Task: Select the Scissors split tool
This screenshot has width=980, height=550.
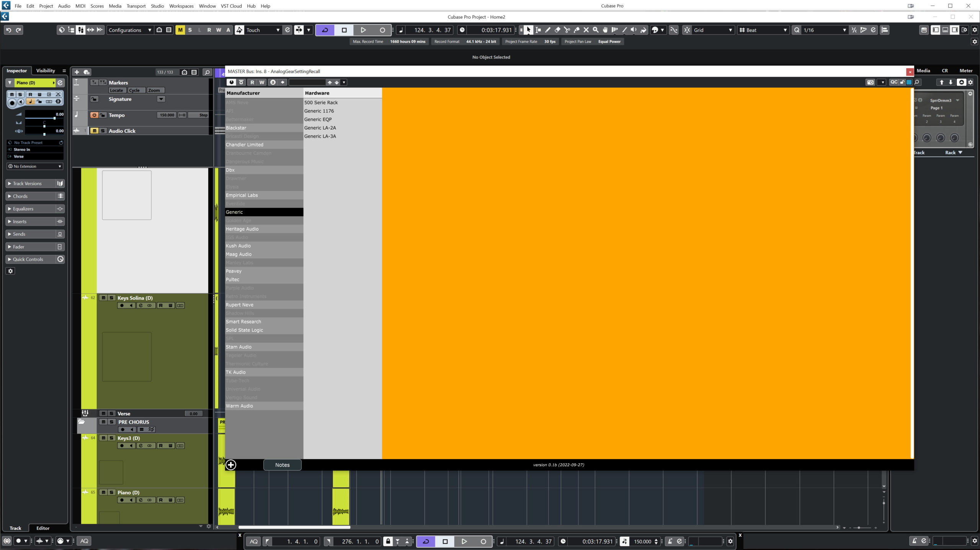Action: (x=567, y=30)
